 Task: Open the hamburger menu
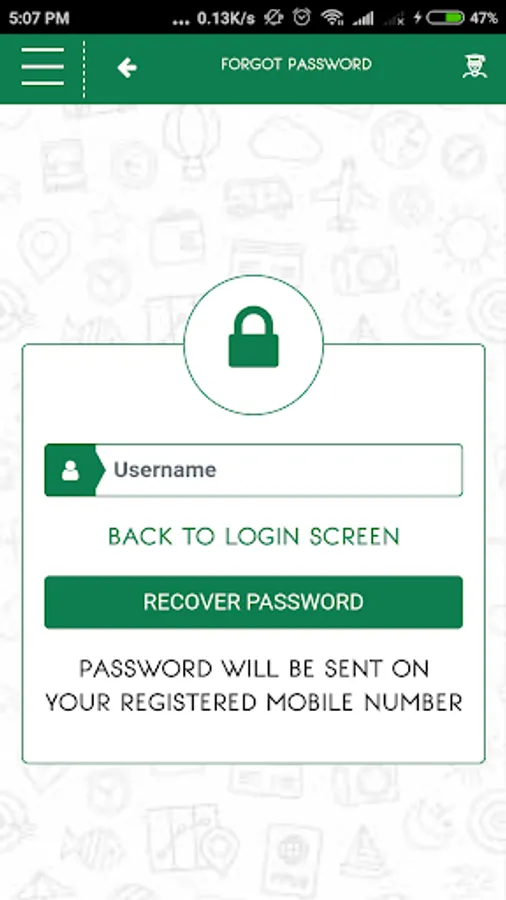(x=42, y=67)
